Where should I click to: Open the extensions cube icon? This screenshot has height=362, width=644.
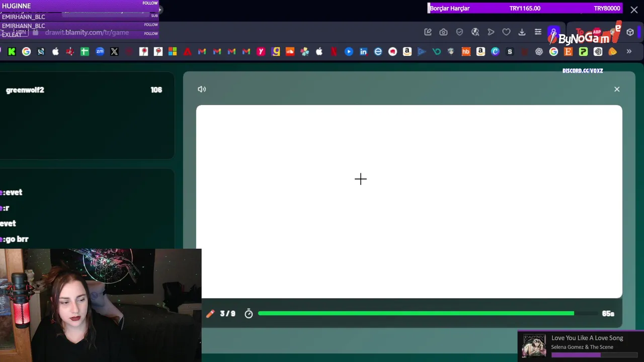point(630,32)
